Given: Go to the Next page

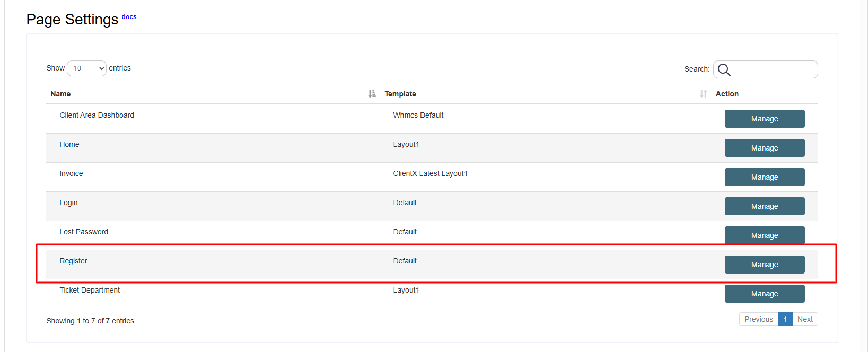Looking at the screenshot, I should 804,319.
